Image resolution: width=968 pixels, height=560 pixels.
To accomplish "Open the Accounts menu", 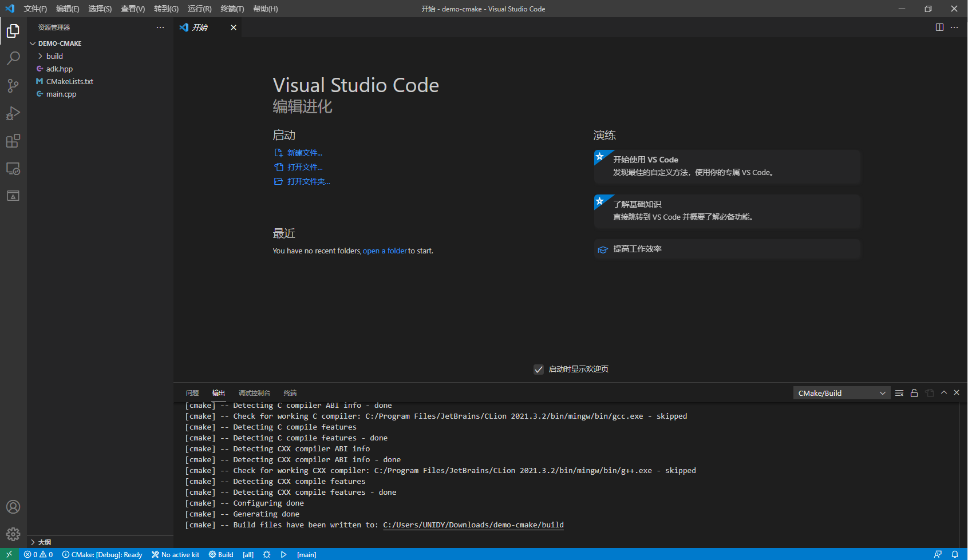I will click(13, 507).
